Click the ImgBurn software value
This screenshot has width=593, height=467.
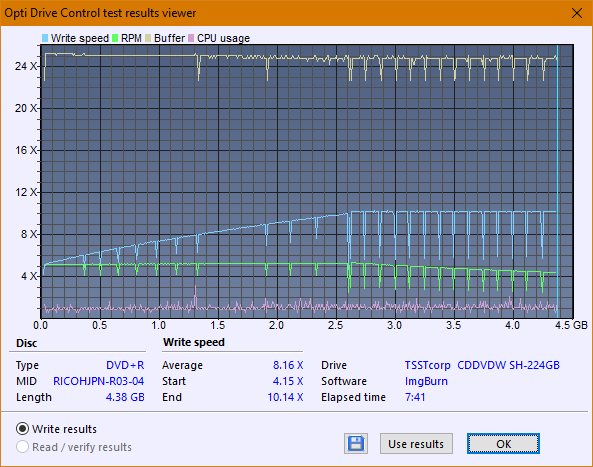[x=426, y=381]
